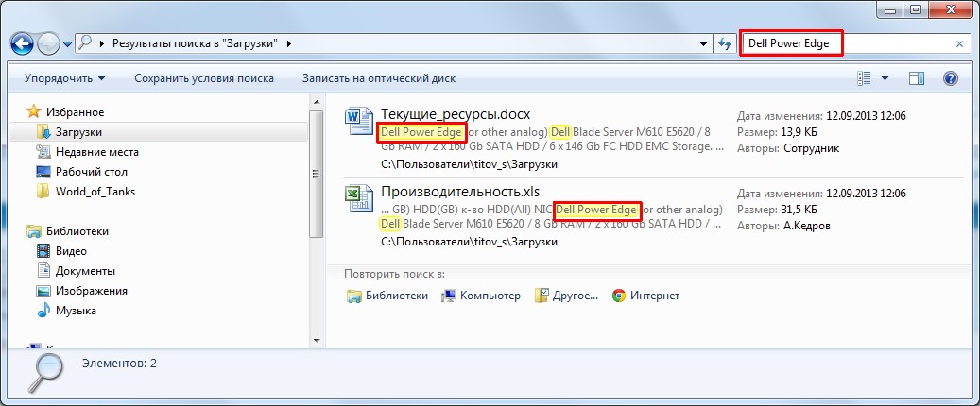Toggle the preview pane icon
This screenshot has height=406, width=980.
[916, 78]
